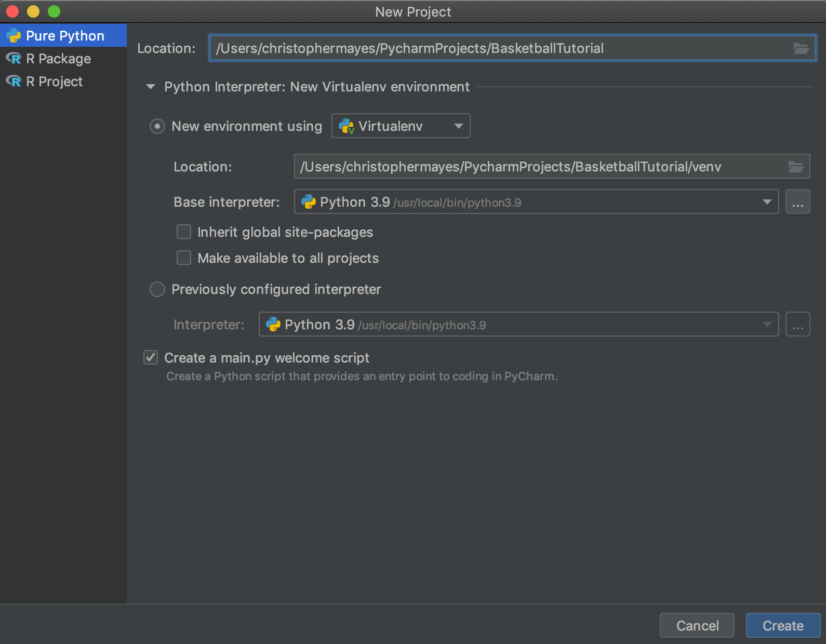Image resolution: width=826 pixels, height=644 pixels.
Task: Click the Cancel button
Action: coord(697,625)
